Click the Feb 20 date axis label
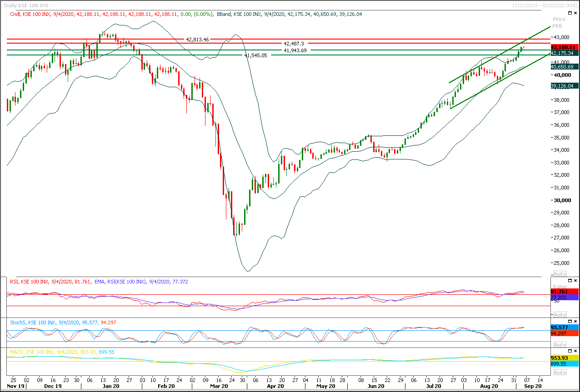Screen dimensions: 580x392 pyautogui.click(x=166, y=386)
